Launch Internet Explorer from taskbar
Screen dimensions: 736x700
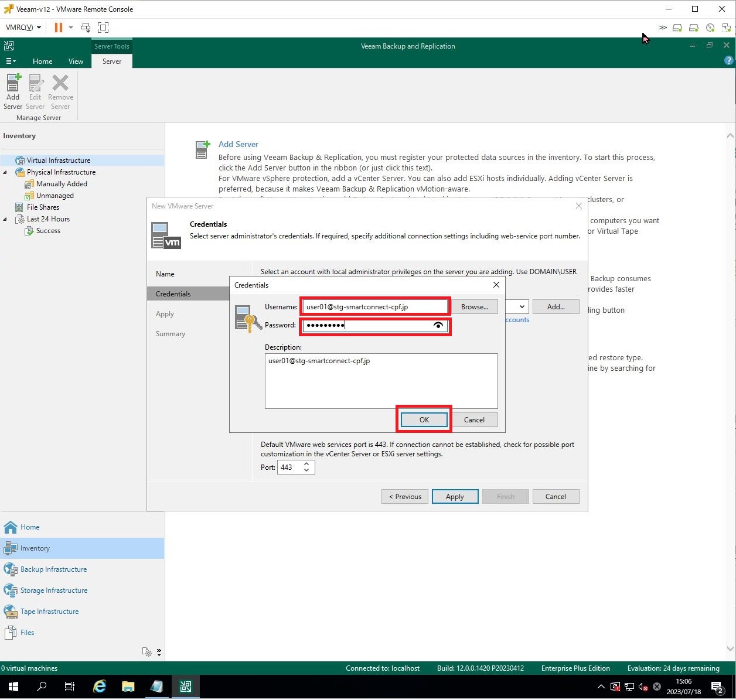[100, 687]
